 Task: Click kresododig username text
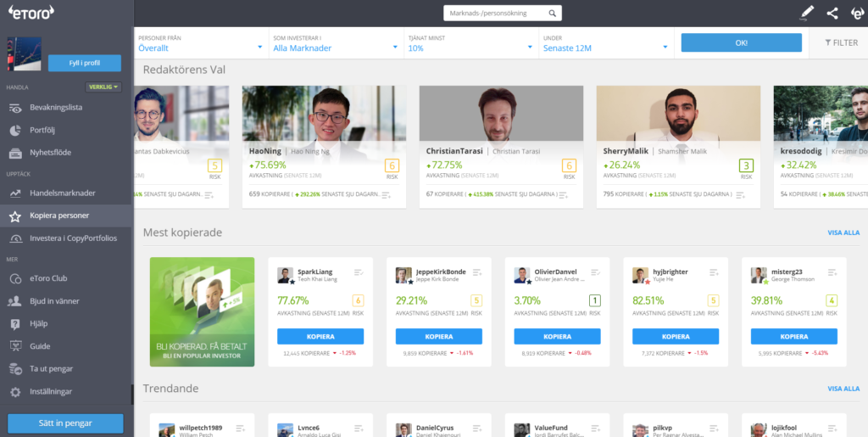800,151
